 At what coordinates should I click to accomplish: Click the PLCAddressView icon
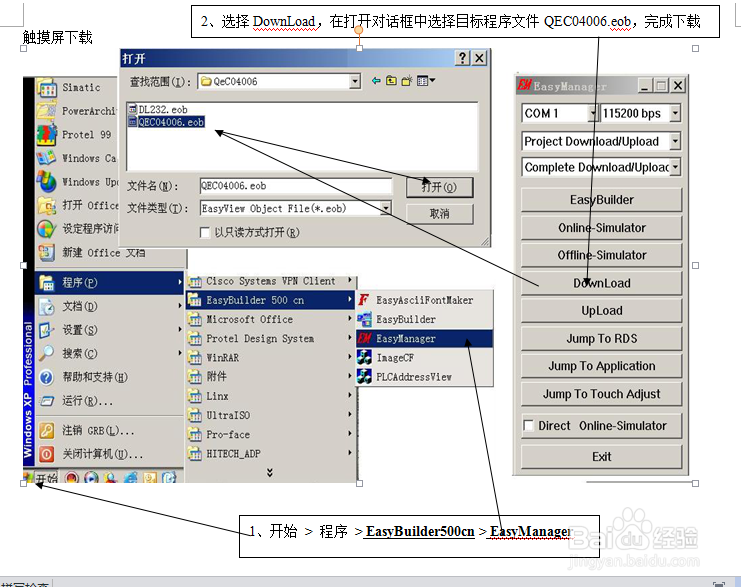[364, 377]
